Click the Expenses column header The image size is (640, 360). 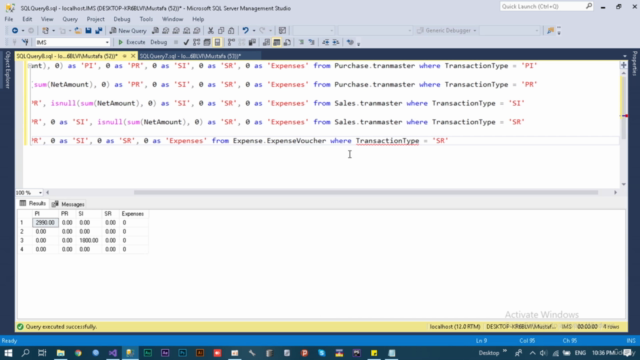(x=133, y=213)
